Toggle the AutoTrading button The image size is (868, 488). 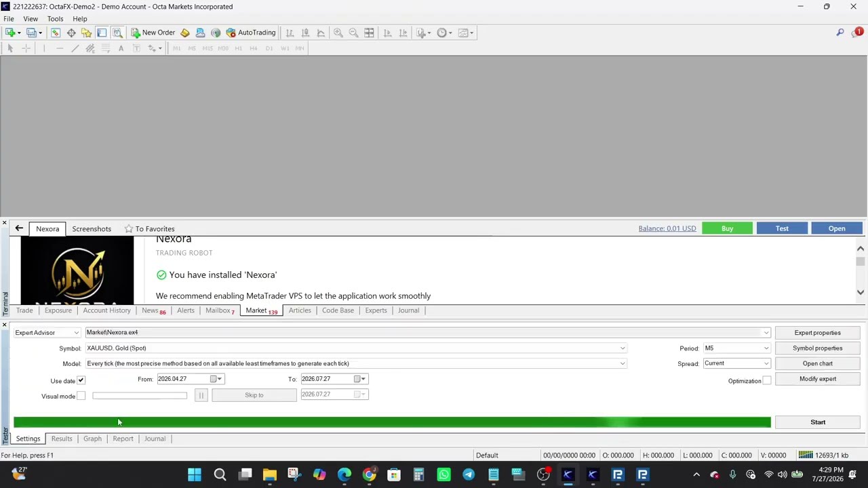tap(251, 33)
